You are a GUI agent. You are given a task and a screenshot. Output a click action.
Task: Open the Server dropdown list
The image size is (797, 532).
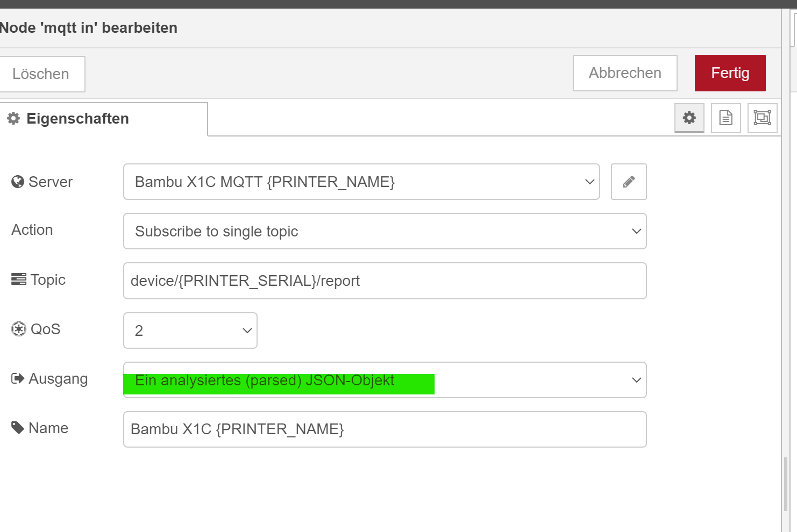click(x=361, y=182)
